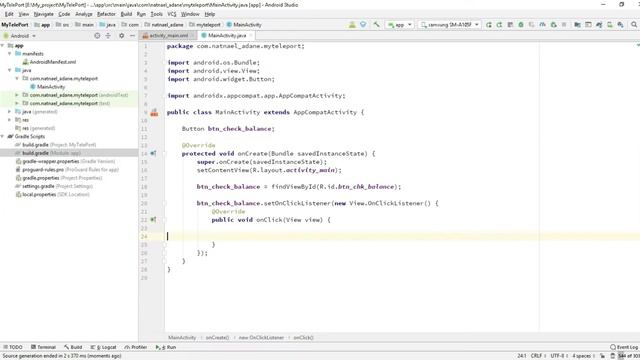Click the green Debug app bug icon

[521, 25]
